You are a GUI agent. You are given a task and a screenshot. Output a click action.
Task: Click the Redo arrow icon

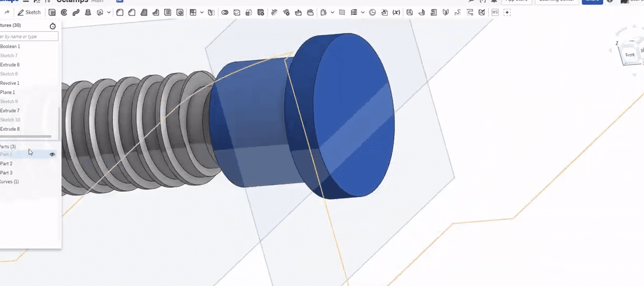pyautogui.click(x=7, y=12)
